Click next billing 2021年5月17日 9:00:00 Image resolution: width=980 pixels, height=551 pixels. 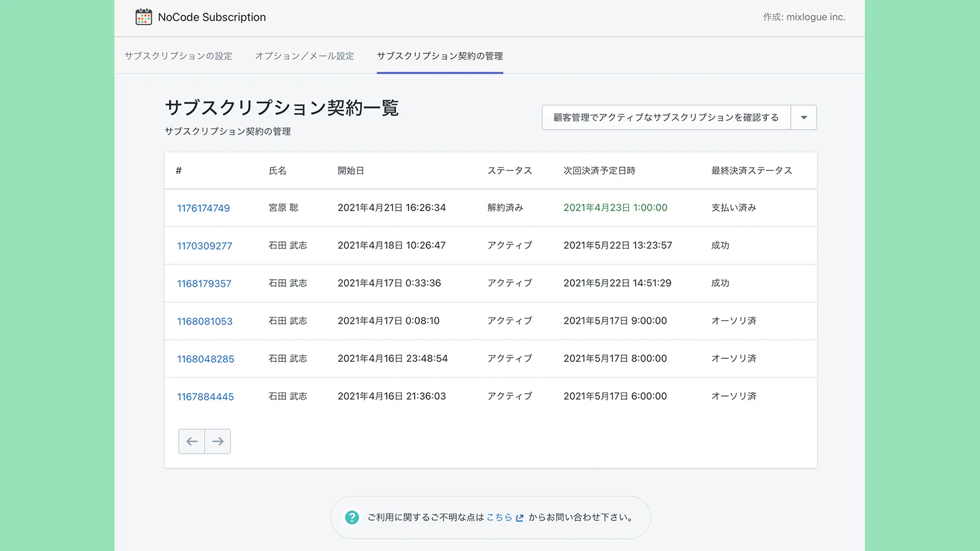click(x=616, y=321)
